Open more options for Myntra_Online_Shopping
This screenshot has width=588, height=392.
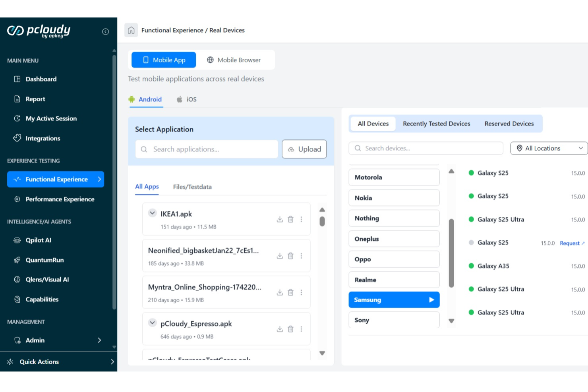(x=301, y=292)
